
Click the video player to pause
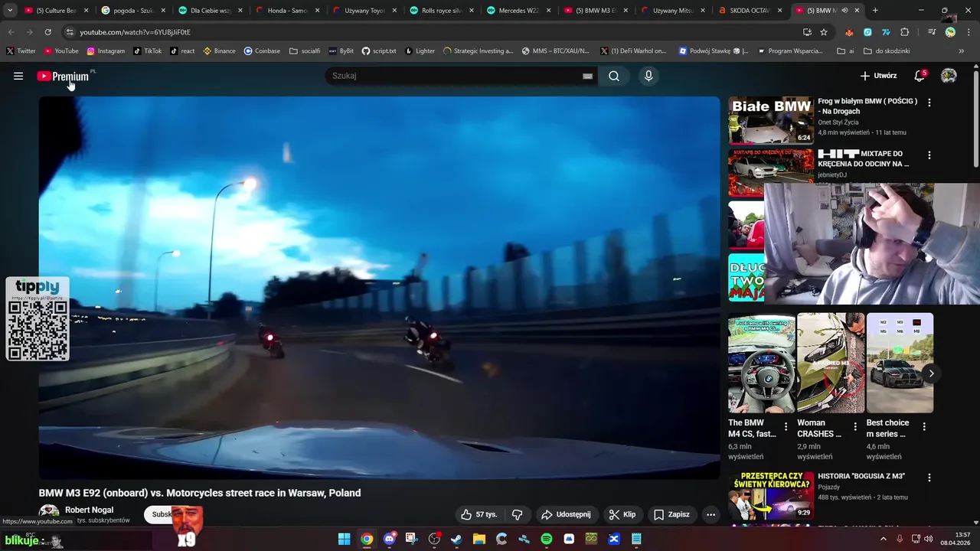pos(379,287)
